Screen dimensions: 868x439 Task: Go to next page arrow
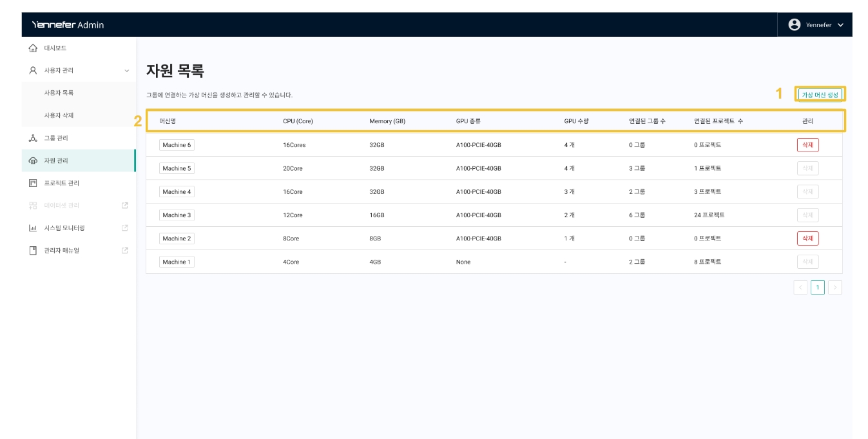pos(835,288)
